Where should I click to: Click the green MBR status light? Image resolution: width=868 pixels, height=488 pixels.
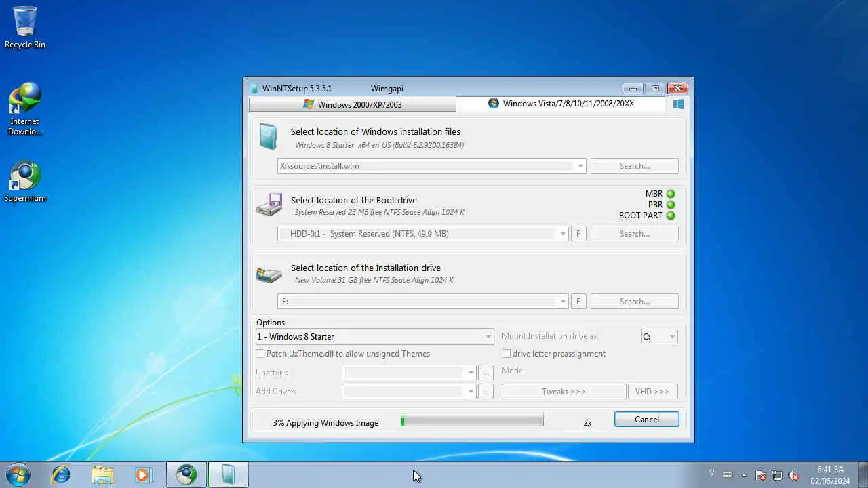(x=671, y=194)
